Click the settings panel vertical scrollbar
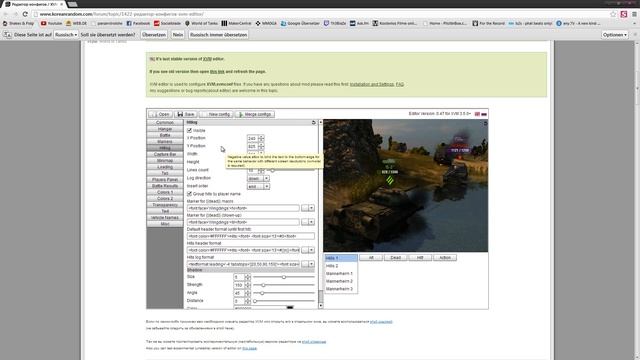Image resolution: width=640 pixels, height=360 pixels. tap(320, 214)
